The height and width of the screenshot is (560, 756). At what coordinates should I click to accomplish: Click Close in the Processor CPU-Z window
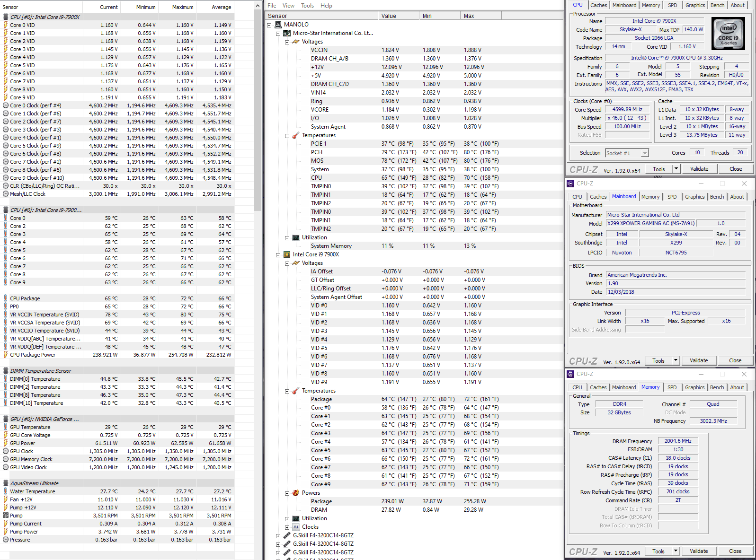coord(736,169)
